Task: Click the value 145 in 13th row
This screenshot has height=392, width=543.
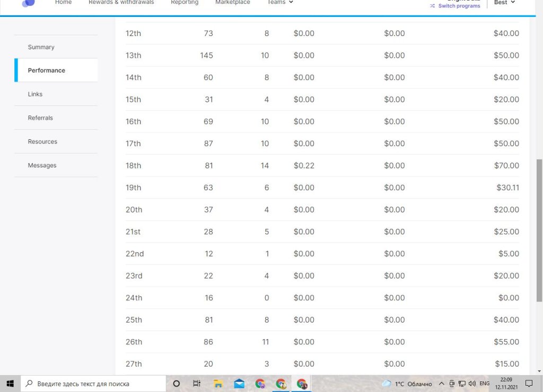Action: 206,56
